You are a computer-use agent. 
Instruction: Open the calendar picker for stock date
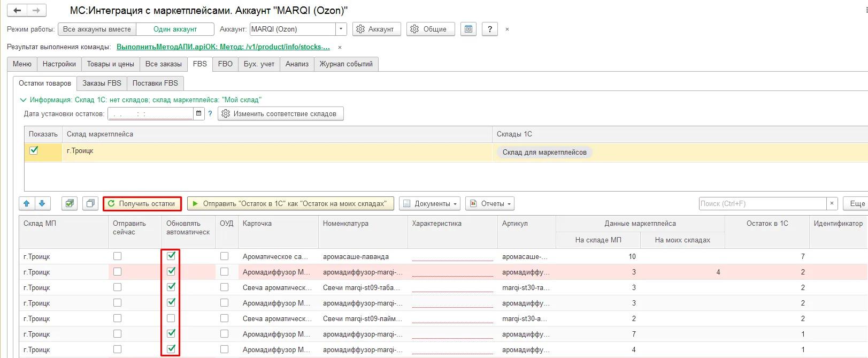tap(199, 113)
